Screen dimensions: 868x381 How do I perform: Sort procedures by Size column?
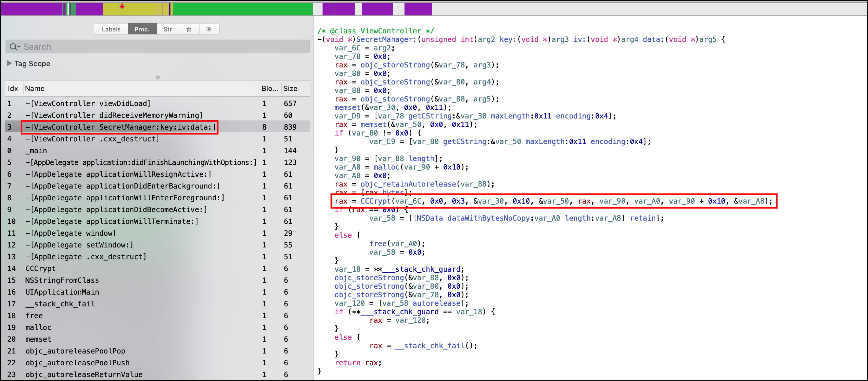[x=290, y=88]
